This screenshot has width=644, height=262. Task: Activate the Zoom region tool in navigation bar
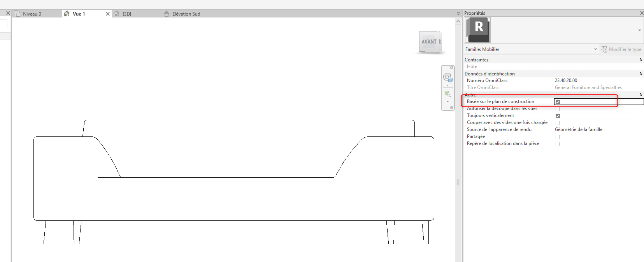447,94
